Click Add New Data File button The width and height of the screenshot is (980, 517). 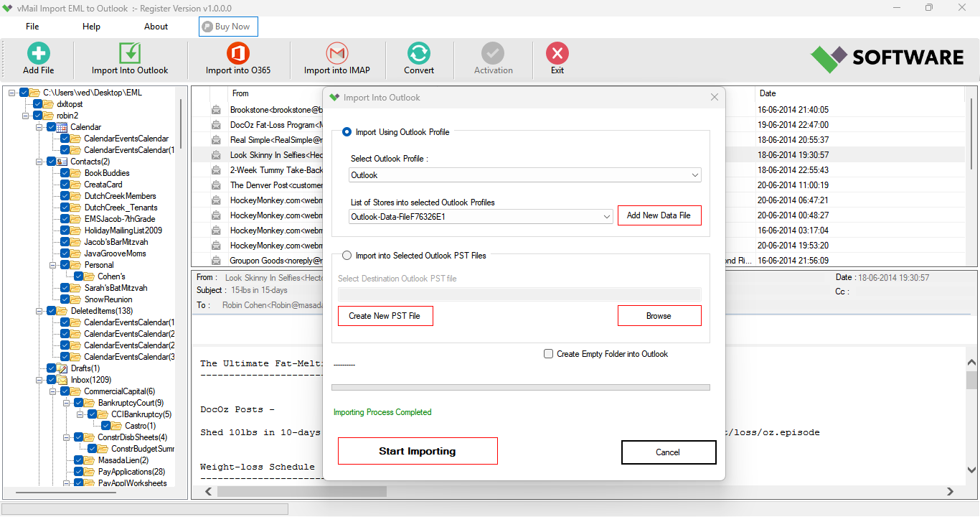point(659,215)
